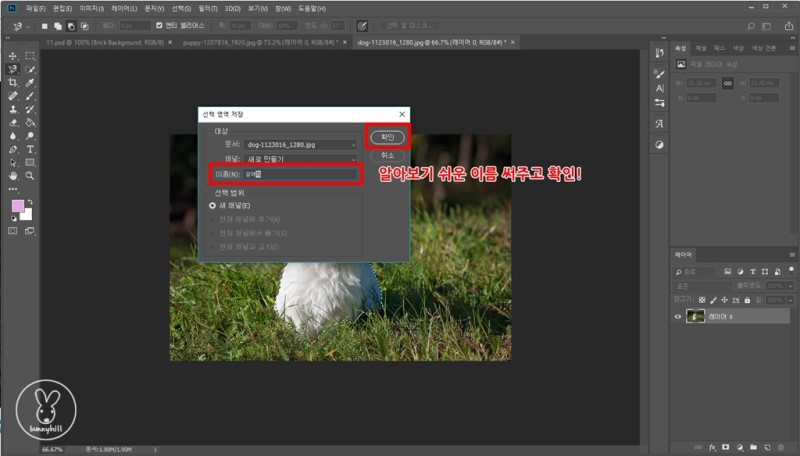
Task: Toggle the 센터 폴리곤스 checkbox in options bar
Action: 158,25
